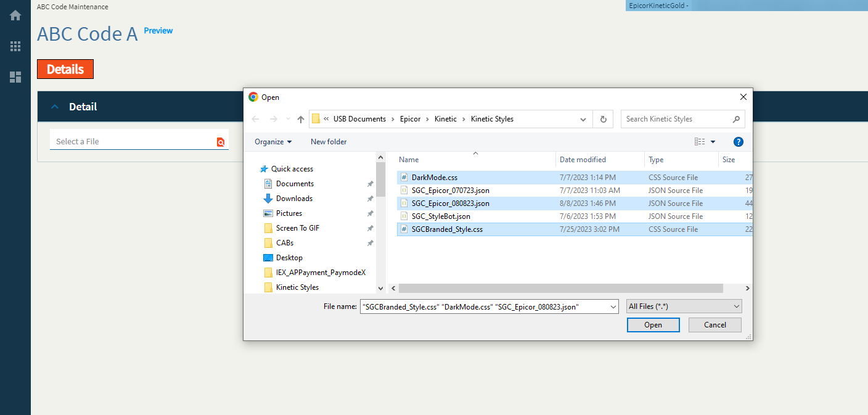Click the file list horizontal scrollbar

click(x=560, y=288)
